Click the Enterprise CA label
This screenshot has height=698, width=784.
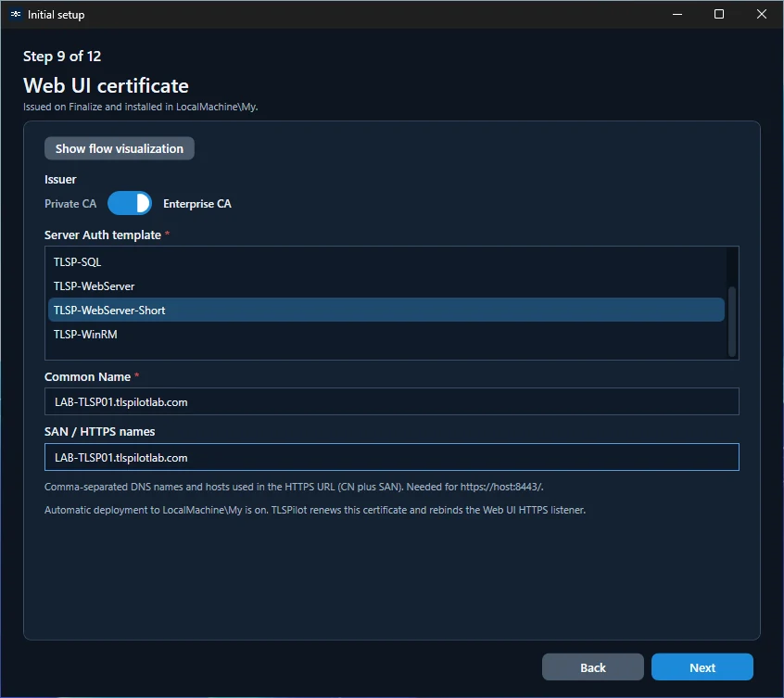pyautogui.click(x=197, y=204)
